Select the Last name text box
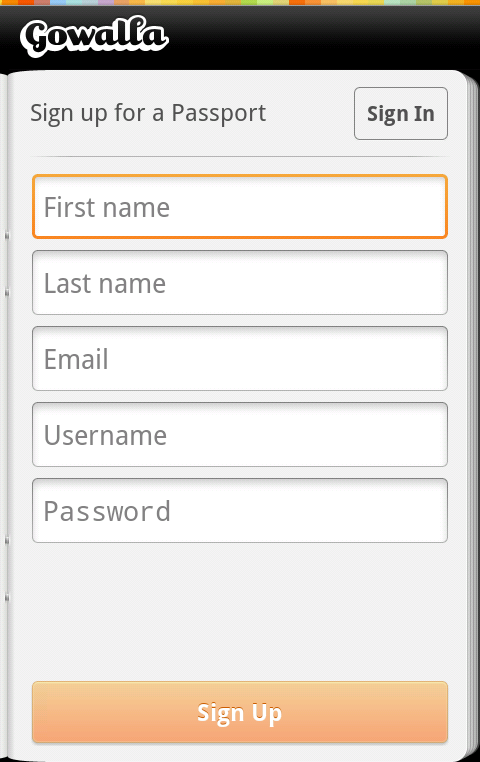This screenshot has height=762, width=480. [240, 283]
